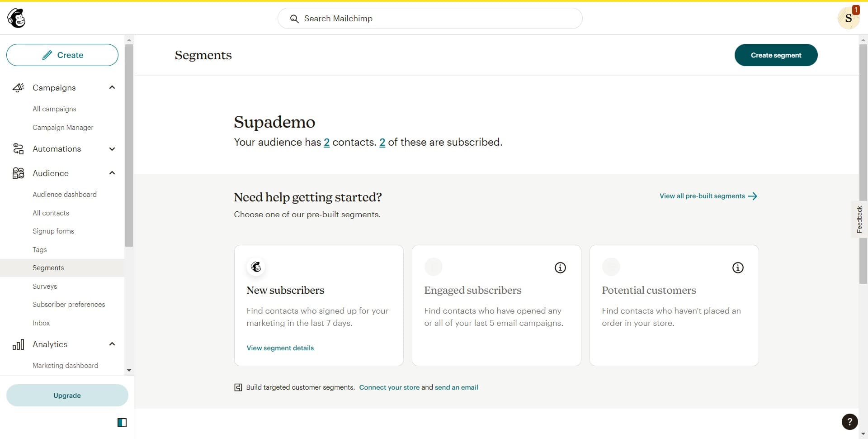Viewport: 868px width, 439px height.
Task: Open All contacts in sidebar
Action: [51, 213]
